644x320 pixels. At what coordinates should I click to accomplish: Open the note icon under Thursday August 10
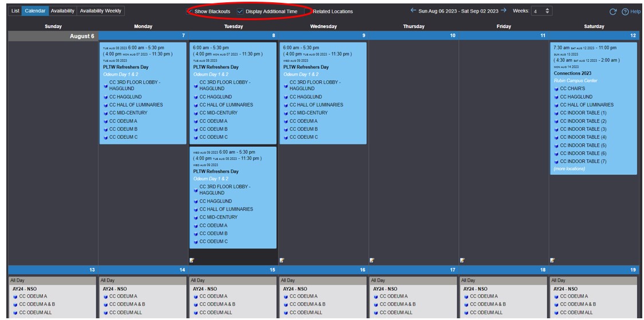click(372, 260)
